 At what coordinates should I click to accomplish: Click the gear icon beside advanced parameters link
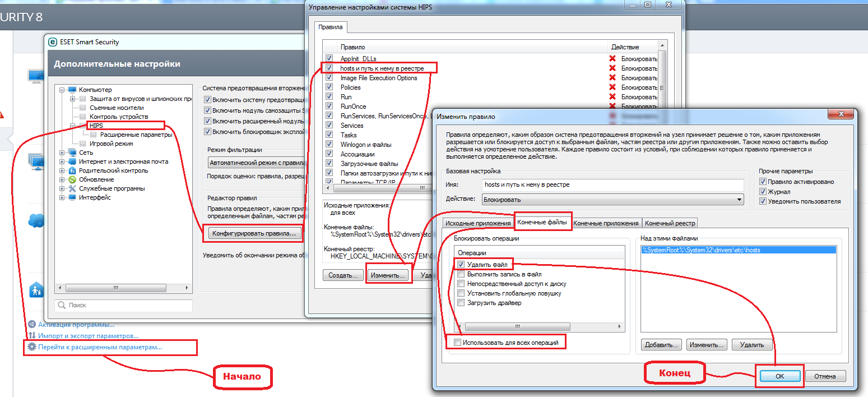[x=32, y=347]
